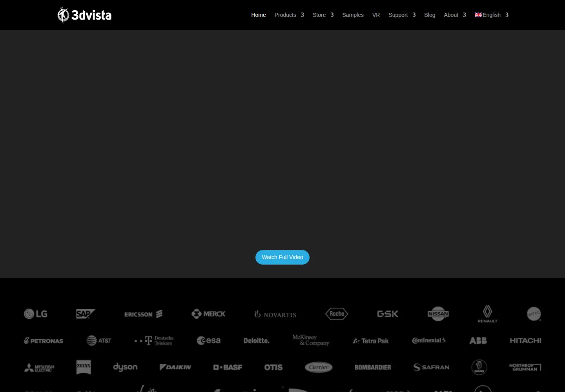
Task: Click the SAP logo
Action: [86, 314]
